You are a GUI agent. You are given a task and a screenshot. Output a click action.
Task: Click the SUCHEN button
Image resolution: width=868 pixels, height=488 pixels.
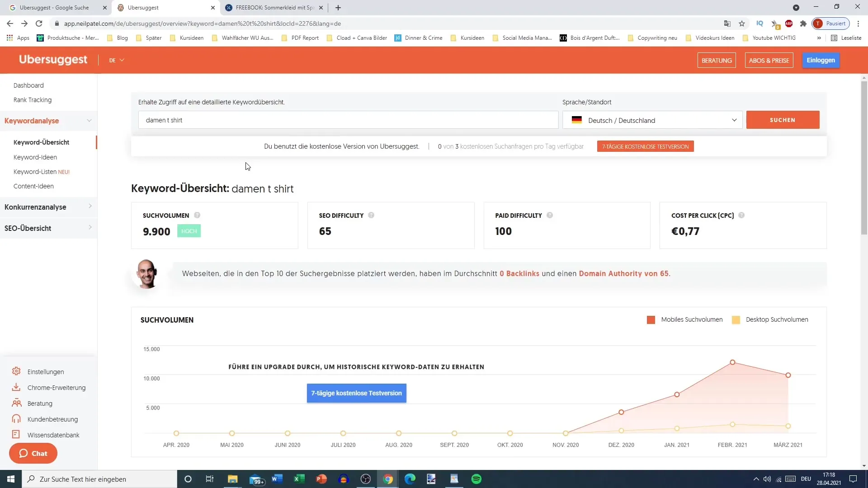coord(782,120)
